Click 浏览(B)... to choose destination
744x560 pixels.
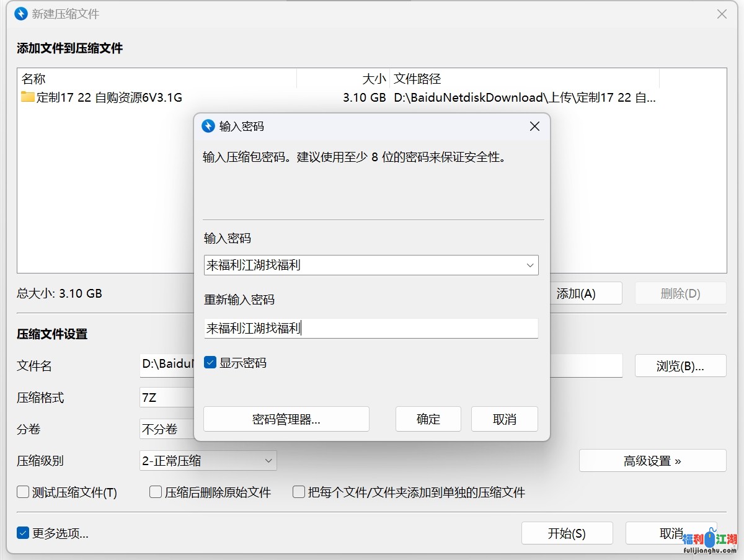click(x=680, y=366)
